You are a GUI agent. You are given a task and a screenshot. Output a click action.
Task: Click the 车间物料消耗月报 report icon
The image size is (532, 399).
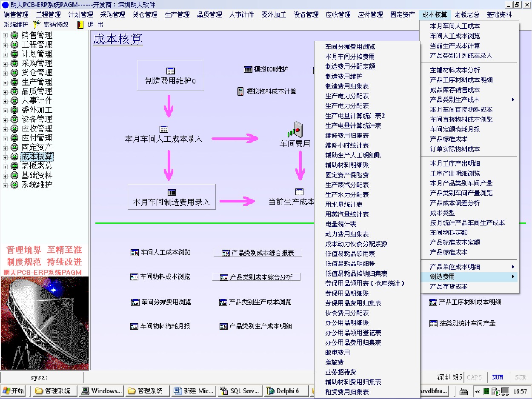(x=134, y=326)
